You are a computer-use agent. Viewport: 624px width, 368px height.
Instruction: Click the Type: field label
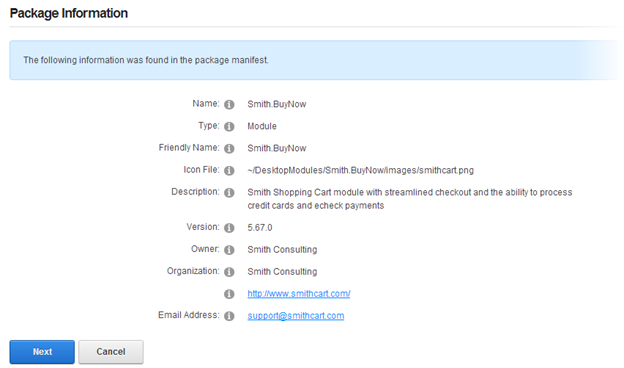209,125
